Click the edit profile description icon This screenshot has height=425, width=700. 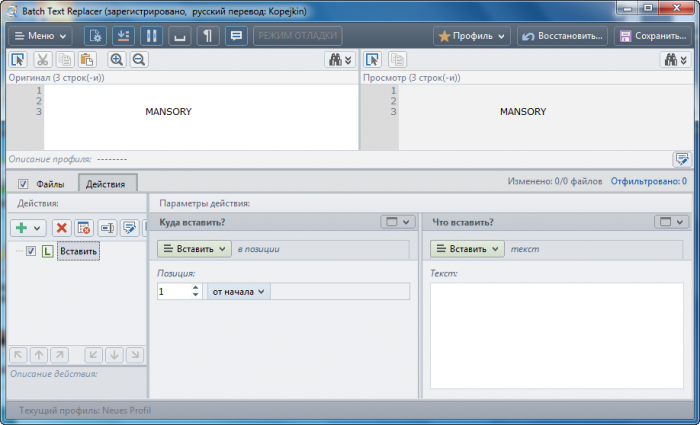[682, 159]
